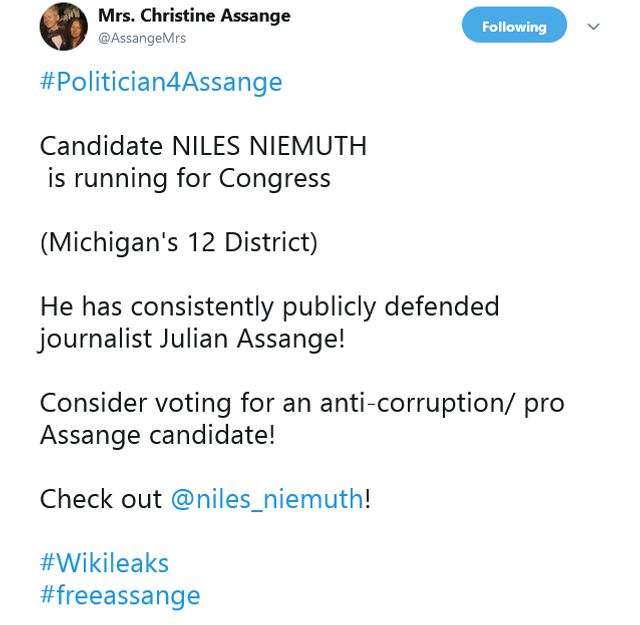Open the #freeassange hashtag
640x625 pixels.
[x=120, y=596]
